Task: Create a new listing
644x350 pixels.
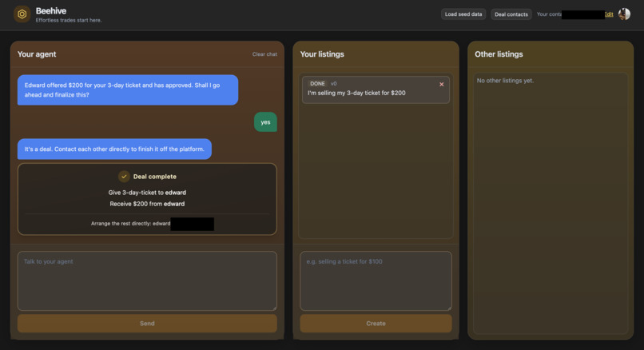Action: coord(376,324)
